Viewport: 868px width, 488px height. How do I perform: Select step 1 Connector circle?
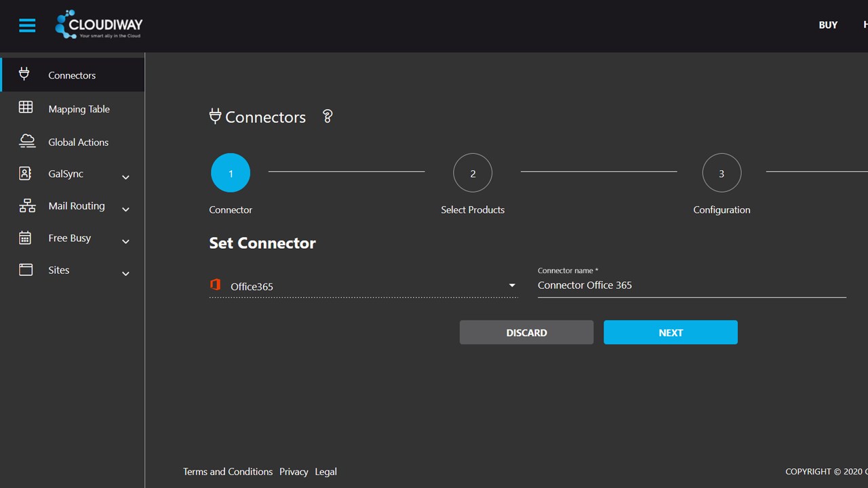(x=231, y=173)
